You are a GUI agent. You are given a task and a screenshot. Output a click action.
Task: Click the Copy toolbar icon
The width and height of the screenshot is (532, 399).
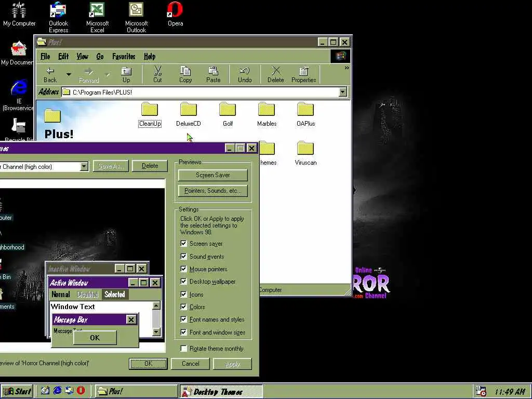185,75
